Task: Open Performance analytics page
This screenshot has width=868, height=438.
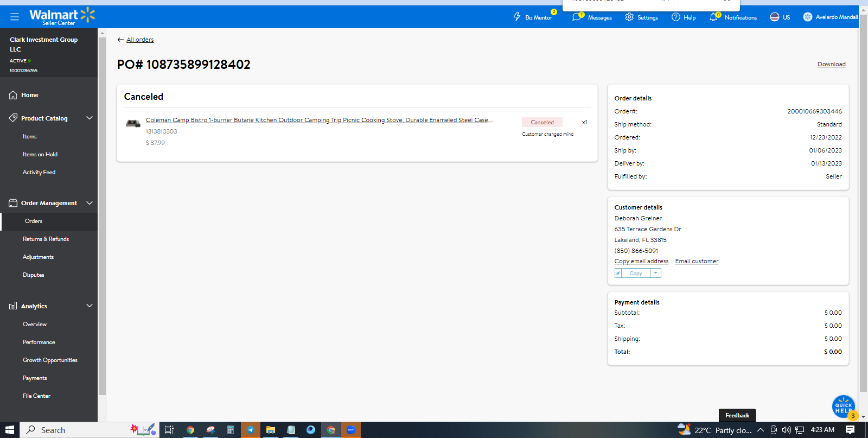Action: [x=39, y=342]
